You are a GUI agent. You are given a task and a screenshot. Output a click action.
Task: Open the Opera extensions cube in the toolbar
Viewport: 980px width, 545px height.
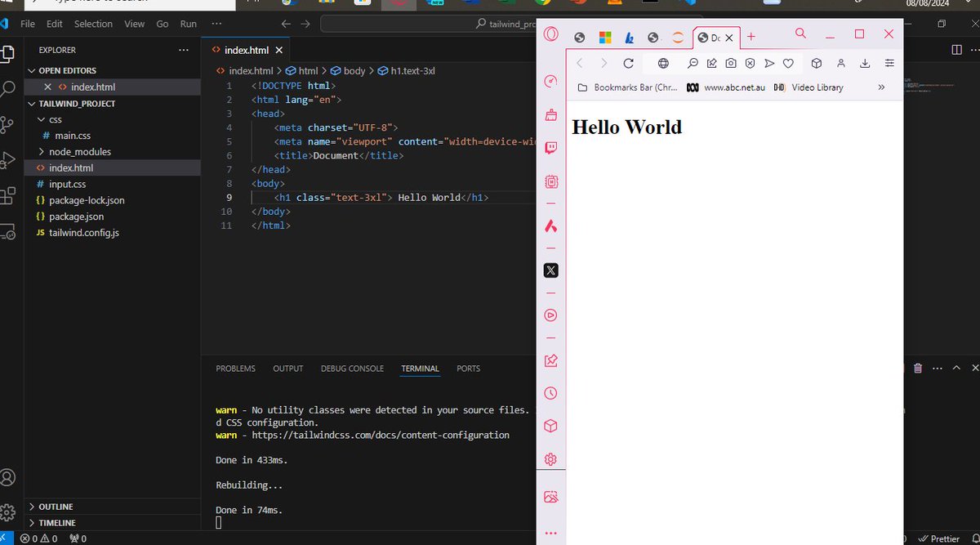pos(816,63)
